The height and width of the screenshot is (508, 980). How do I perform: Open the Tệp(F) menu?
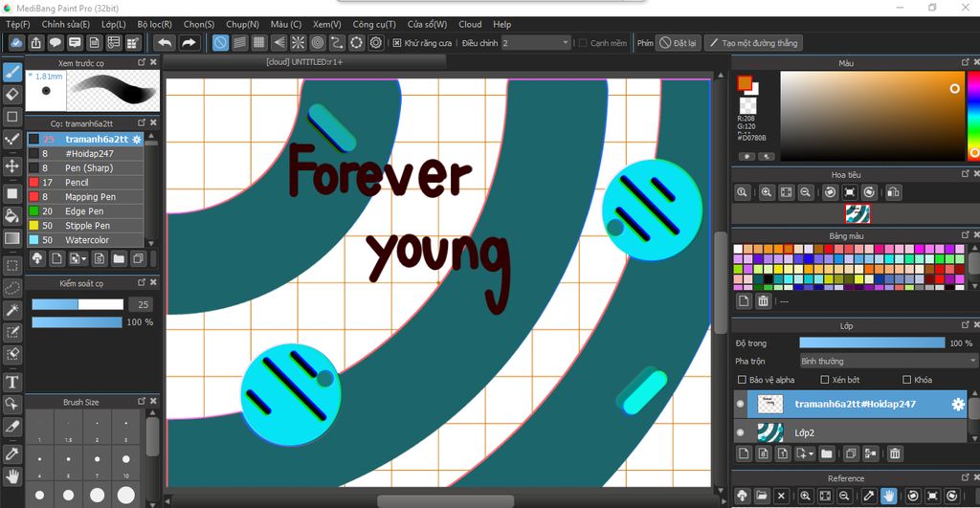click(x=18, y=24)
